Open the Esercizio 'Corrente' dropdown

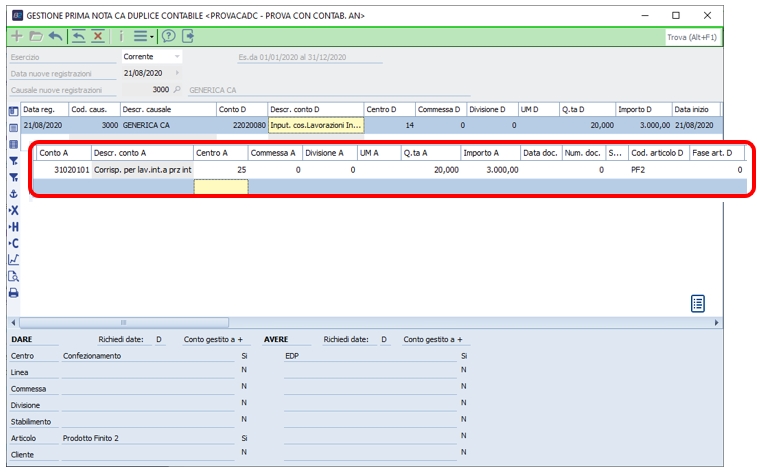pos(177,57)
